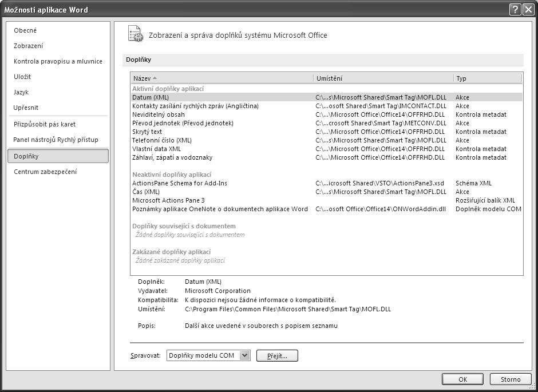
Task: Click the Popis description text
Action: click(x=261, y=326)
